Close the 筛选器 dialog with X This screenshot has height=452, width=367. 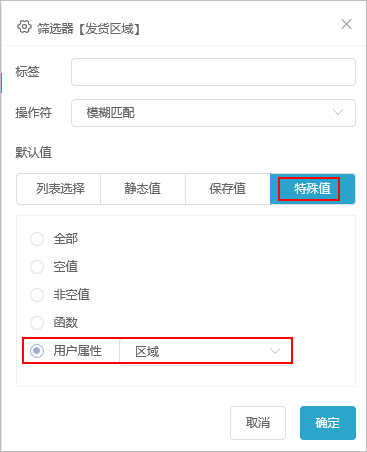[x=346, y=24]
